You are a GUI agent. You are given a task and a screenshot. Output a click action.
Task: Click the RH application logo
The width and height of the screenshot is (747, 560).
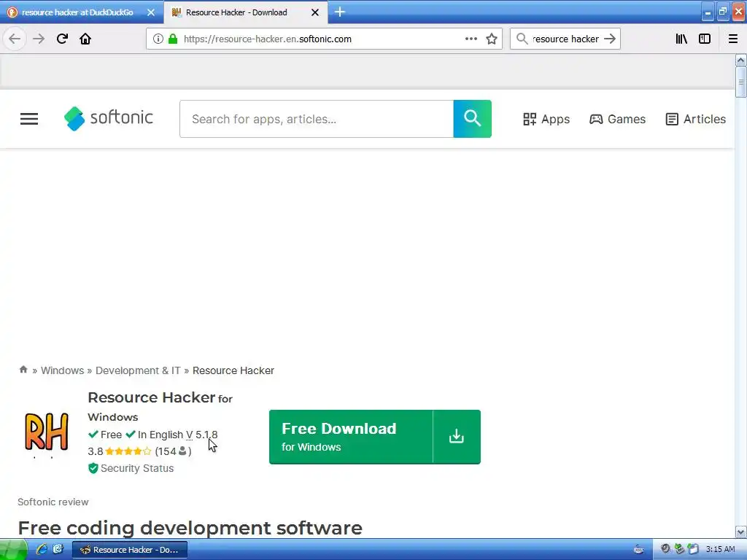47,432
